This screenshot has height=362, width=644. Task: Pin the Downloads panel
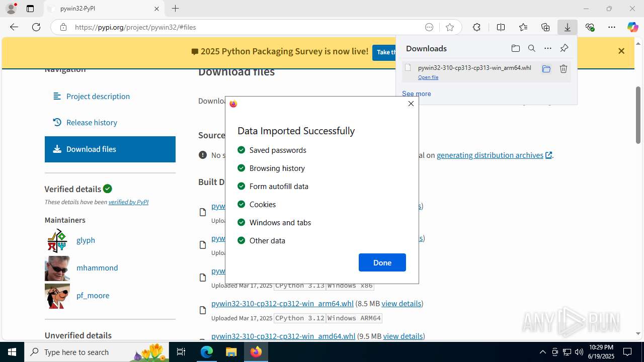(x=564, y=48)
